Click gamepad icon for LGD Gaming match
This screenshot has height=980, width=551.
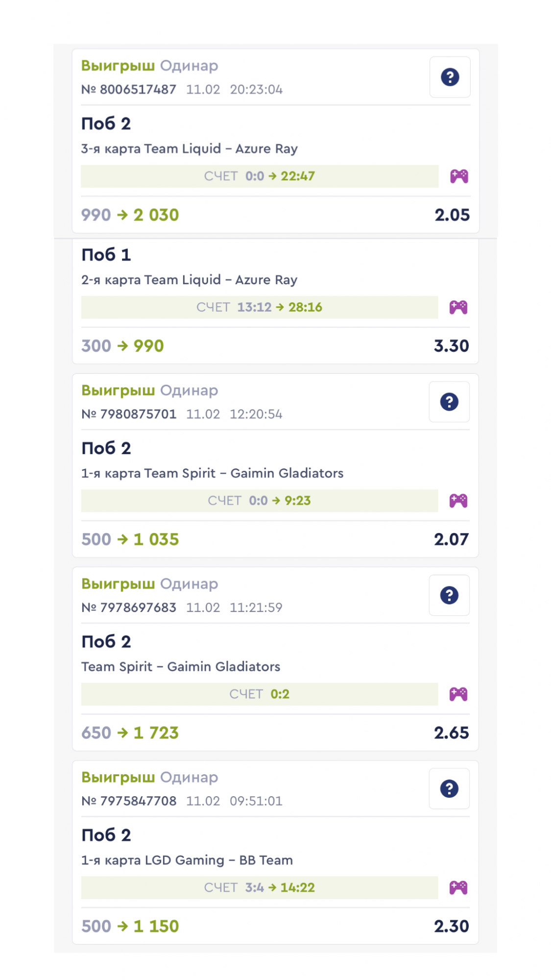[458, 888]
